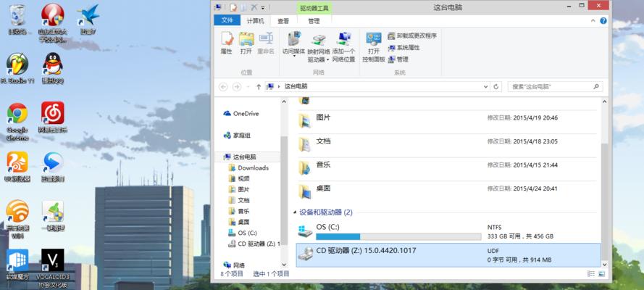
Task: Open the address bar history dropdown
Action: pyautogui.click(x=486, y=87)
